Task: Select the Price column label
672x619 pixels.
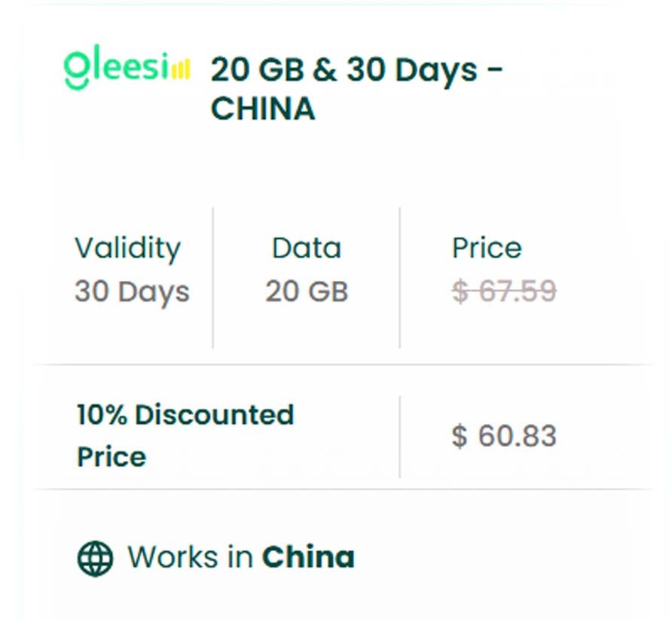Action: tap(486, 248)
